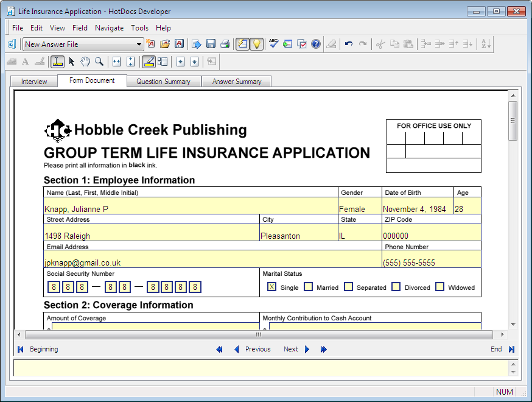Click the Name field containing Knapp, Julianne P
This screenshot has height=402, width=532.
191,206
